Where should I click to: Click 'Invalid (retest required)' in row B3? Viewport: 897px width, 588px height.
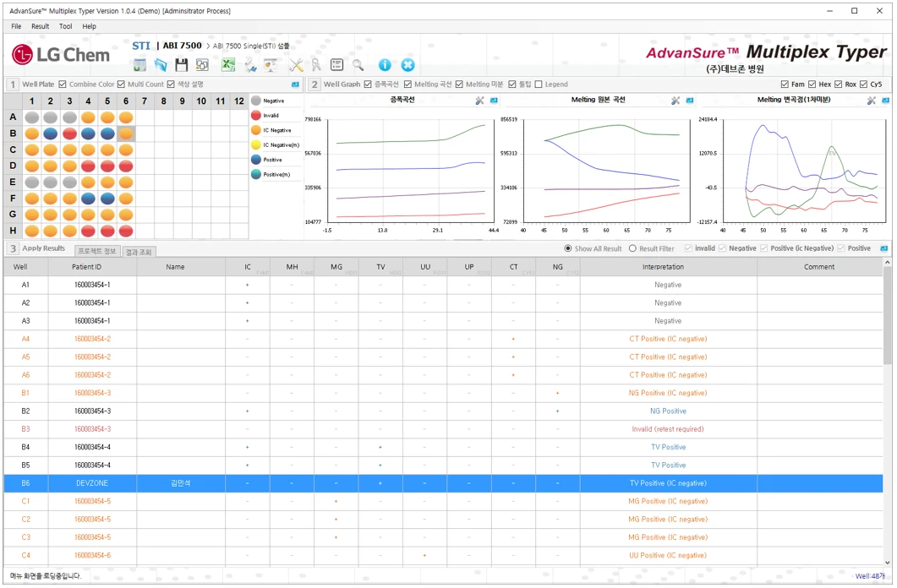(668, 430)
